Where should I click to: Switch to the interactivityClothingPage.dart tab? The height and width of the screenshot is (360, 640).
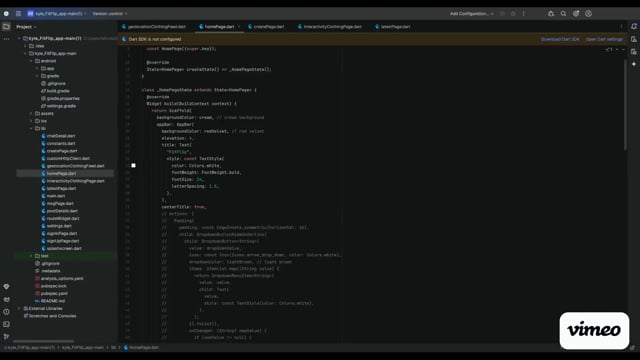click(x=330, y=27)
